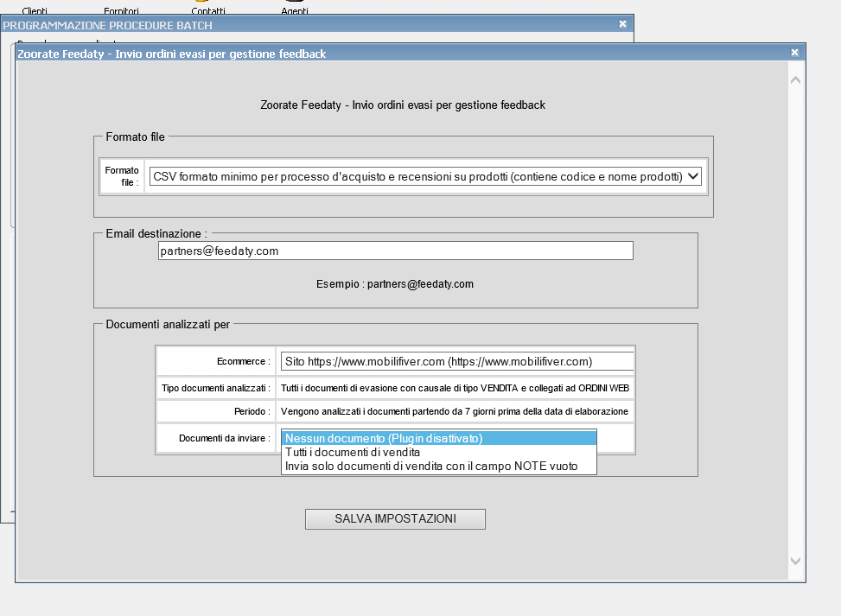
Task: Close the Programmazione Procedure Batch window
Action: [622, 24]
